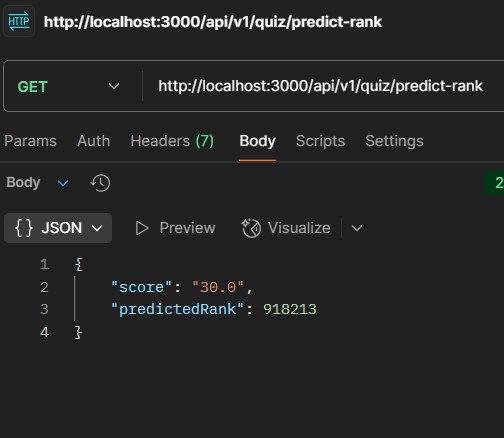Viewport: 504px width, 438px height.
Task: Expand the chevron next to Visualize
Action: pyautogui.click(x=357, y=228)
